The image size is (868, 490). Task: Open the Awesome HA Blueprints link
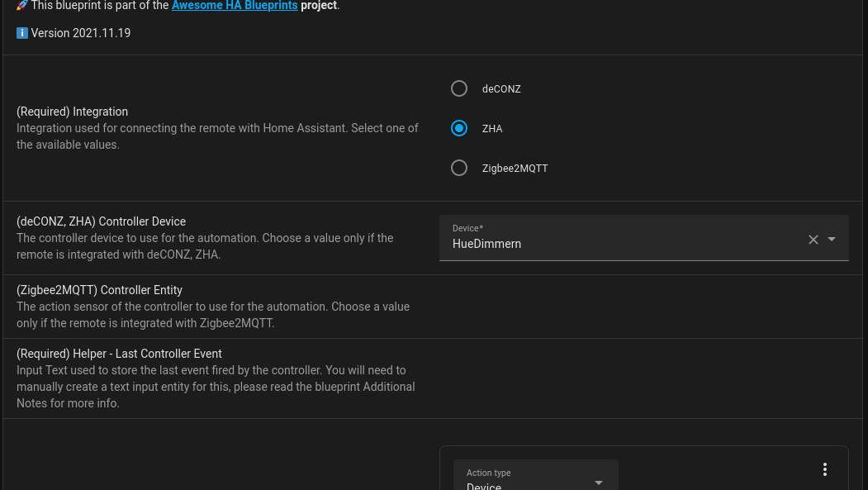(235, 6)
